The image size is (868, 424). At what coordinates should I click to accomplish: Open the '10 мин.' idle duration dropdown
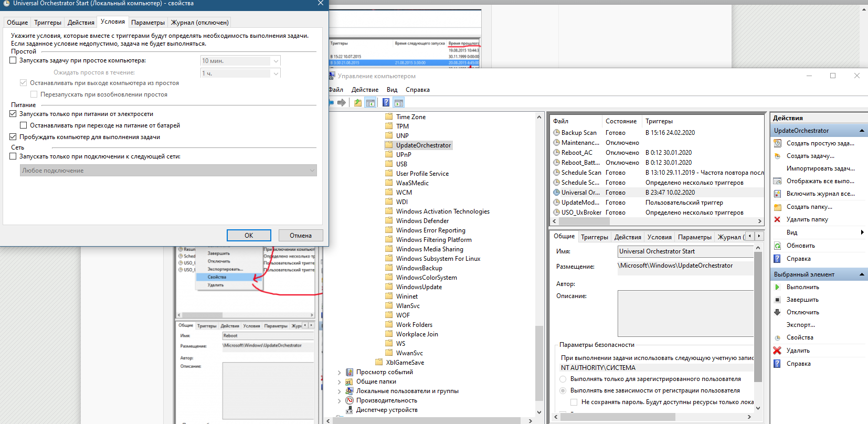click(276, 61)
